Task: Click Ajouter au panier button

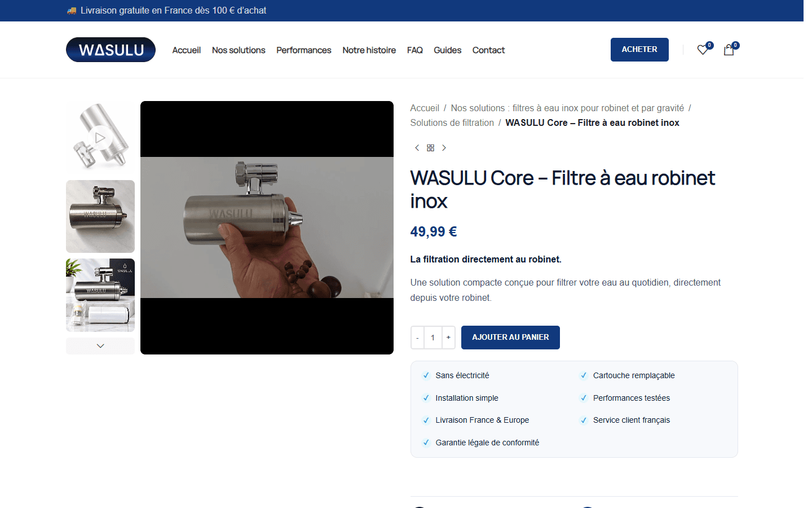Action: (510, 338)
